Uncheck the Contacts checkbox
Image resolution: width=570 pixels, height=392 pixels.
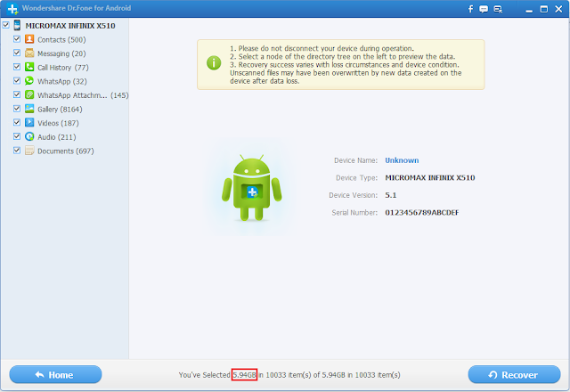coord(17,39)
